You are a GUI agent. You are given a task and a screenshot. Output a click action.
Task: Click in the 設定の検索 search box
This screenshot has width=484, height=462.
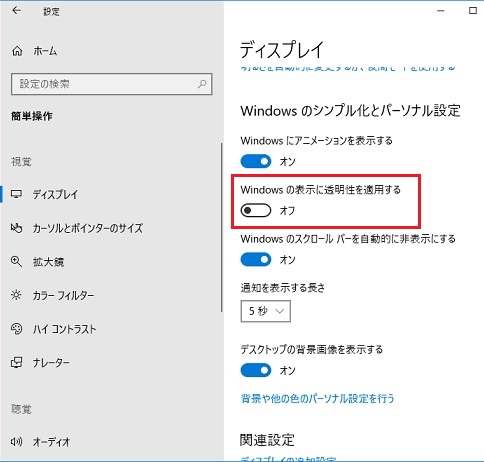click(x=112, y=84)
